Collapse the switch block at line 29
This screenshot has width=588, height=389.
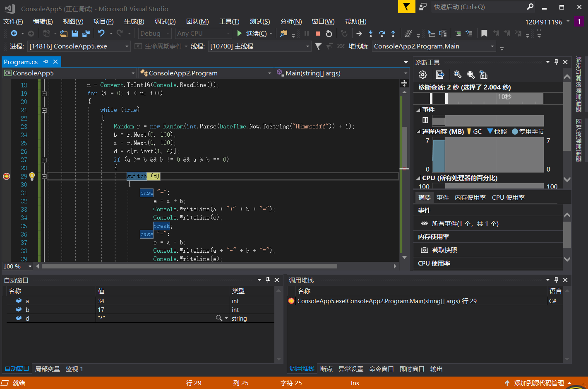pyautogui.click(x=44, y=176)
